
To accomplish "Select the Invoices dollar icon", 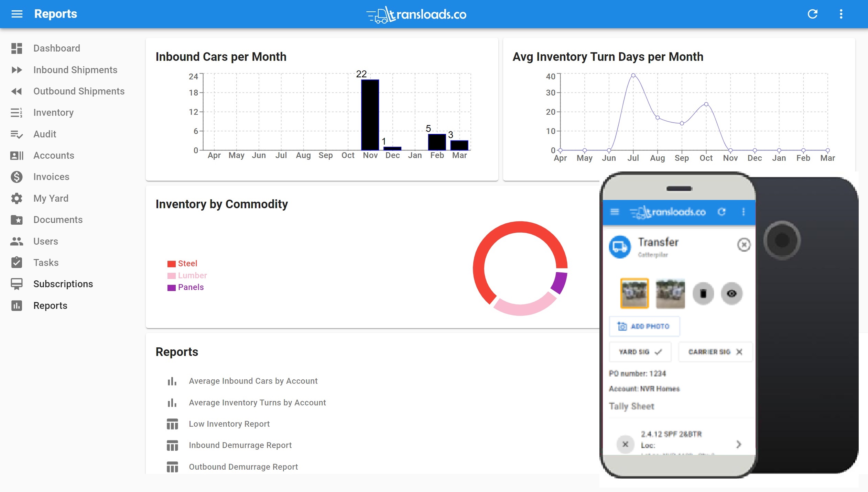I will (17, 177).
